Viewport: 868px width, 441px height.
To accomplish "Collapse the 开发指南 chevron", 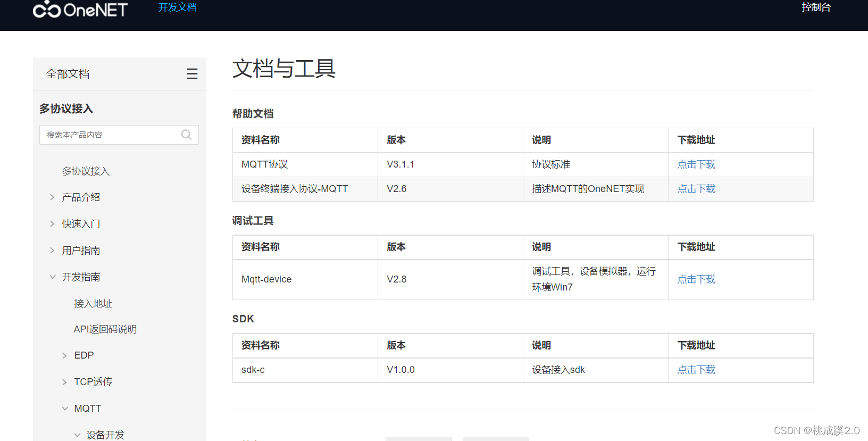I will [x=53, y=277].
